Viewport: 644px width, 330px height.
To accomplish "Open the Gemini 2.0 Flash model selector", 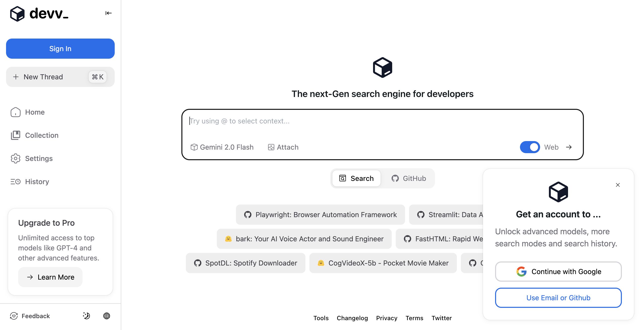I will pos(222,147).
